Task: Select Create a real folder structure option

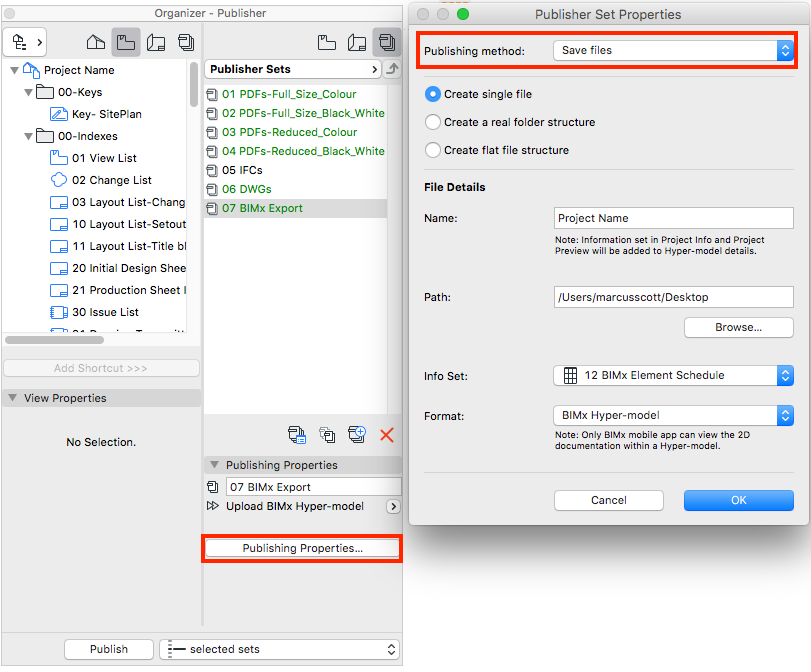Action: coord(432,122)
